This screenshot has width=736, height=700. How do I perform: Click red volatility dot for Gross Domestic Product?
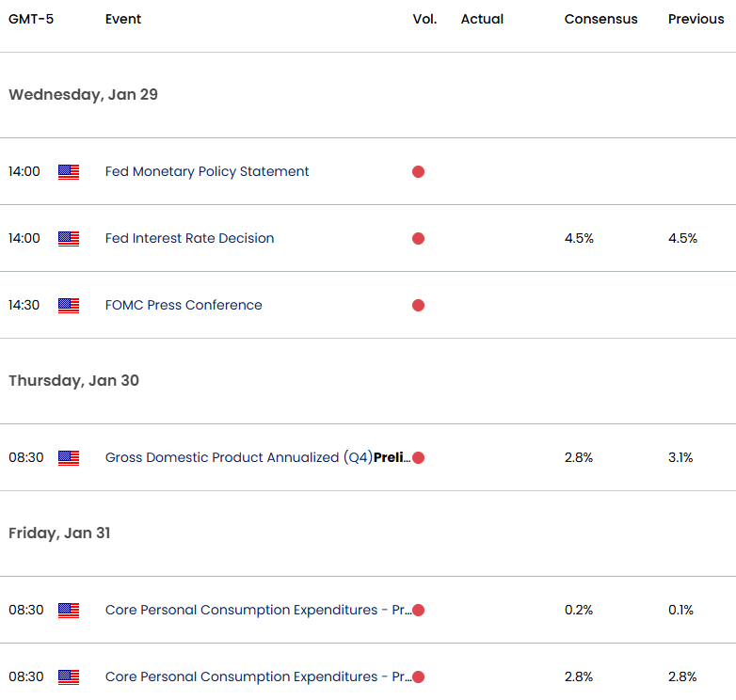pos(418,457)
